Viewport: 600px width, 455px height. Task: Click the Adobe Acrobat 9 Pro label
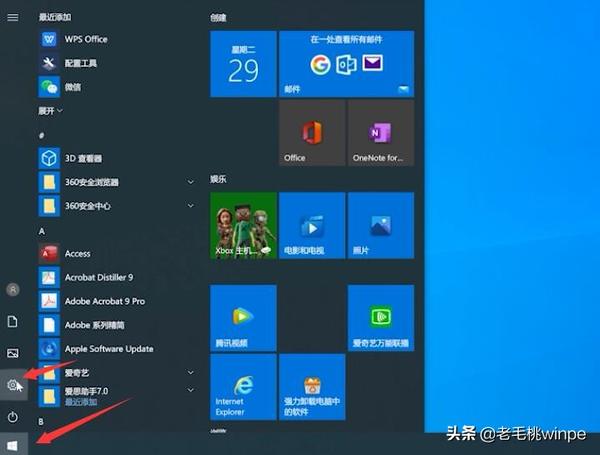[x=105, y=301]
